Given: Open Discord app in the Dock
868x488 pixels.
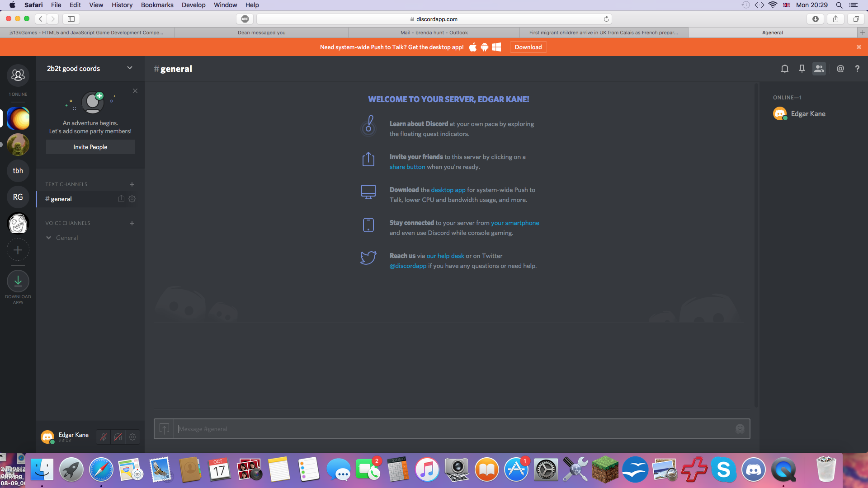Looking at the screenshot, I should [754, 470].
